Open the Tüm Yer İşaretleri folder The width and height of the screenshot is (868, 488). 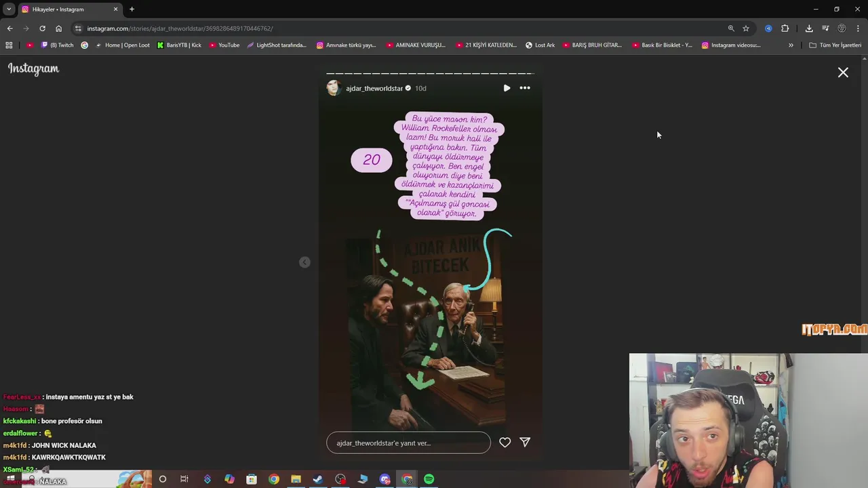[835, 45]
